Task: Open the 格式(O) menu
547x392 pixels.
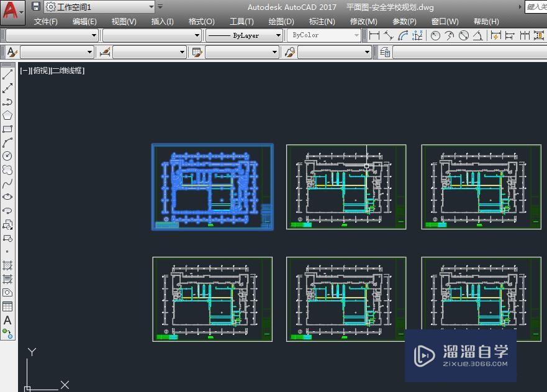Action: coord(201,22)
